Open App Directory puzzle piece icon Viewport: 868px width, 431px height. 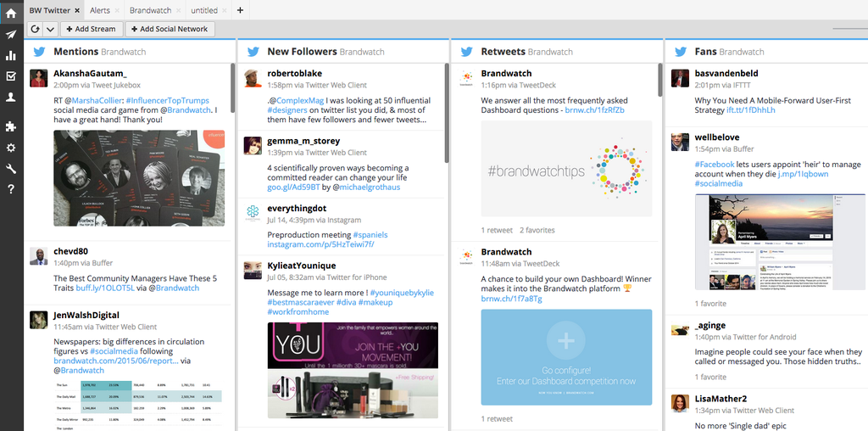click(x=11, y=126)
